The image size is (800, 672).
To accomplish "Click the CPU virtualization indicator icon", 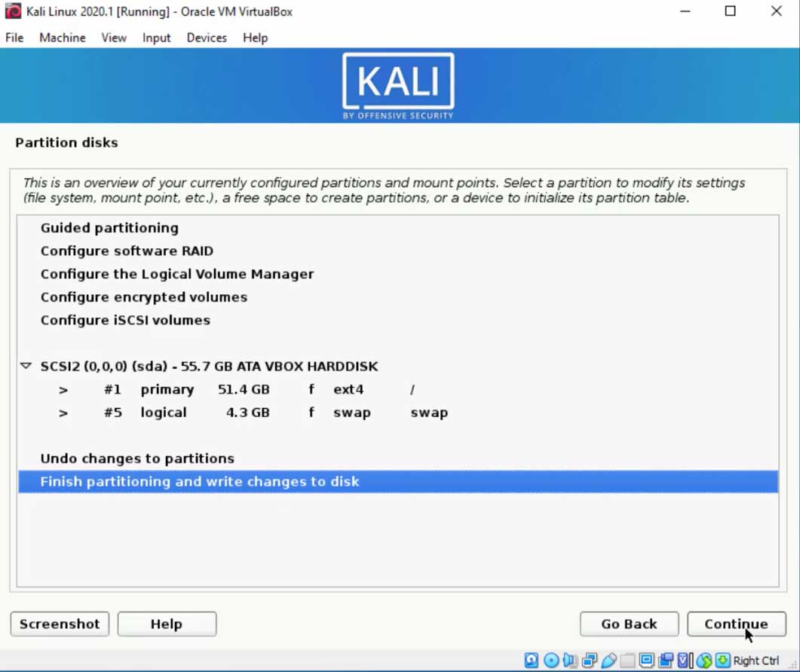I will tap(685, 660).
